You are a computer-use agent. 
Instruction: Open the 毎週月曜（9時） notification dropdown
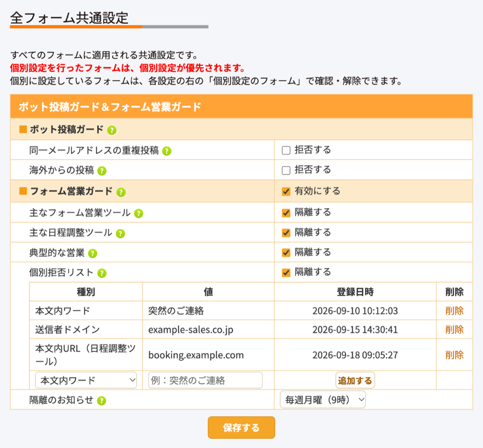(323, 400)
